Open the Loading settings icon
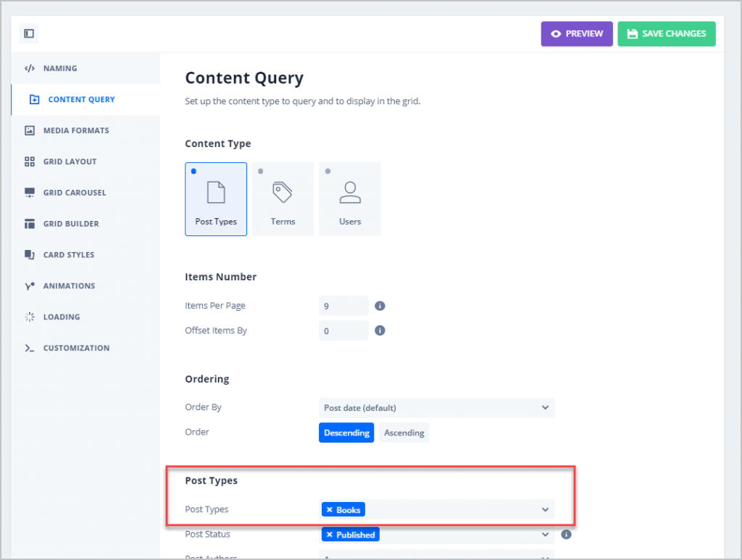The width and height of the screenshot is (742, 560). click(x=30, y=317)
